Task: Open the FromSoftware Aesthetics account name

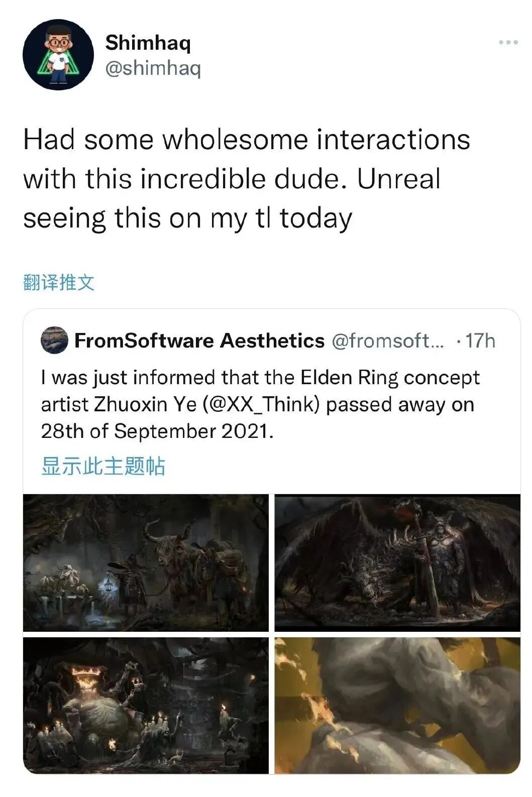Action: coord(199,340)
